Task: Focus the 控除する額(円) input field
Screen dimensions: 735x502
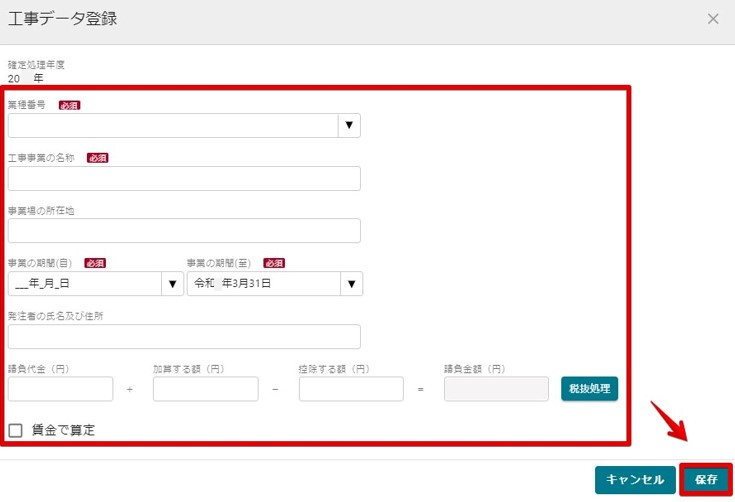Action: pos(351,389)
